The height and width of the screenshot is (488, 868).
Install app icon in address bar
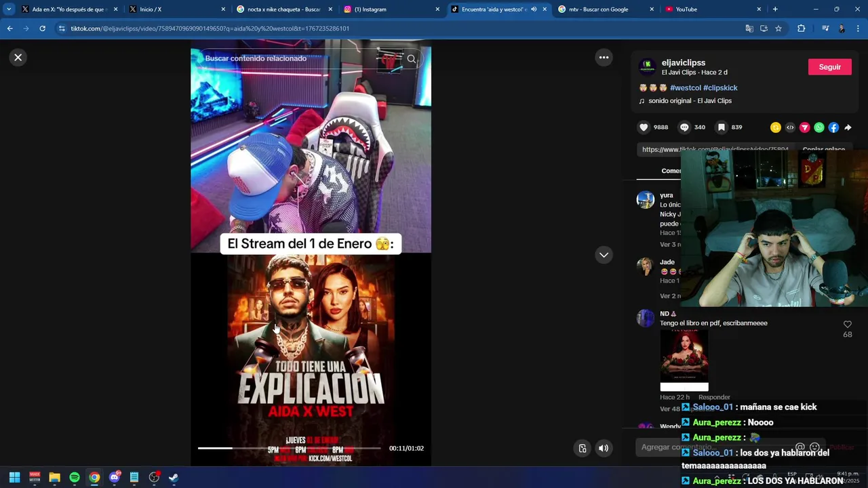coord(764,28)
